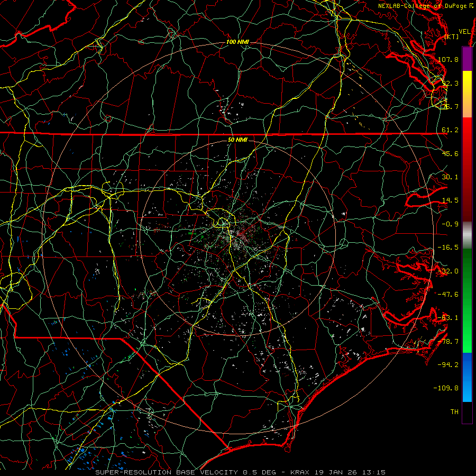Pick the gray near-zero segment of the color bar

pyautogui.click(x=467, y=235)
